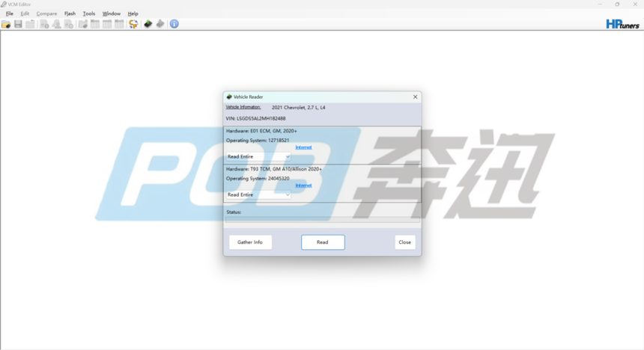Click the Status progress bar

tap(323, 220)
